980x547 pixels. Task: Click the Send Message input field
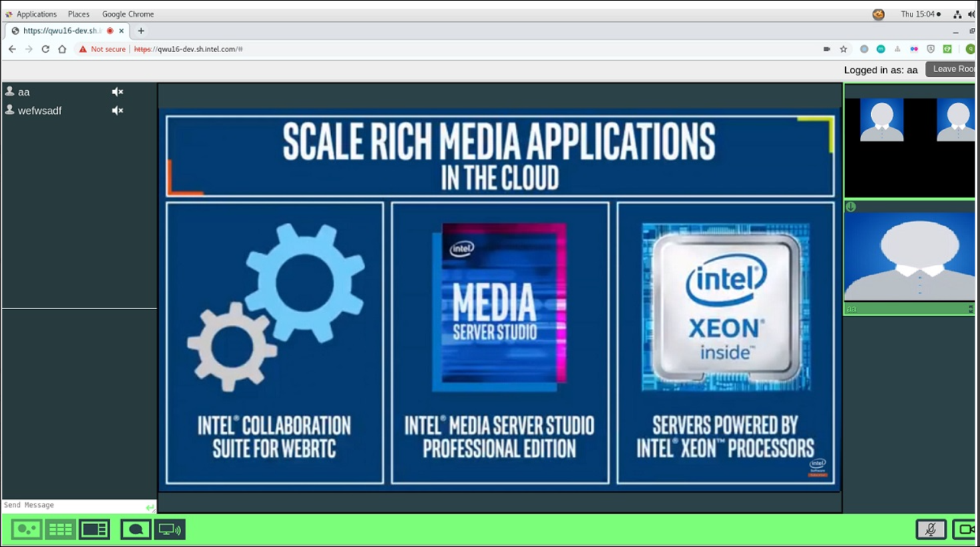click(x=72, y=506)
